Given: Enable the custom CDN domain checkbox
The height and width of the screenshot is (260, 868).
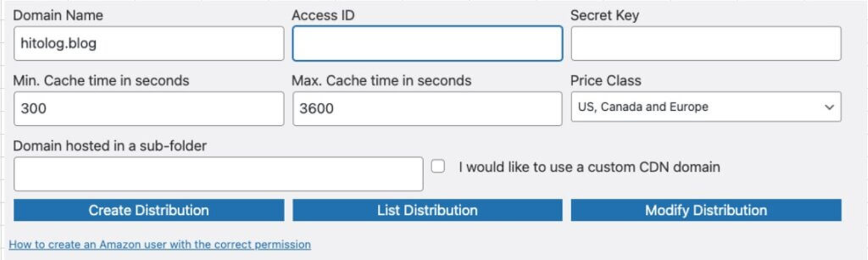Looking at the screenshot, I should click(438, 167).
